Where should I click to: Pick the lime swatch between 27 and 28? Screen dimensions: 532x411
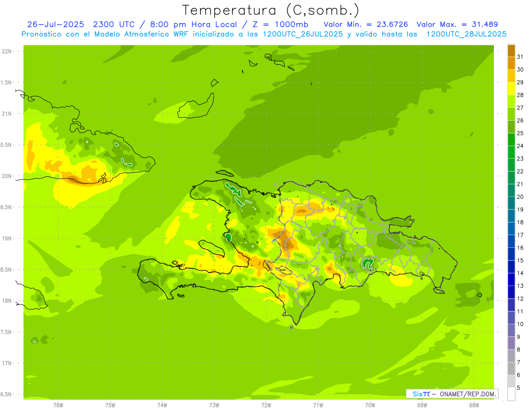511,101
